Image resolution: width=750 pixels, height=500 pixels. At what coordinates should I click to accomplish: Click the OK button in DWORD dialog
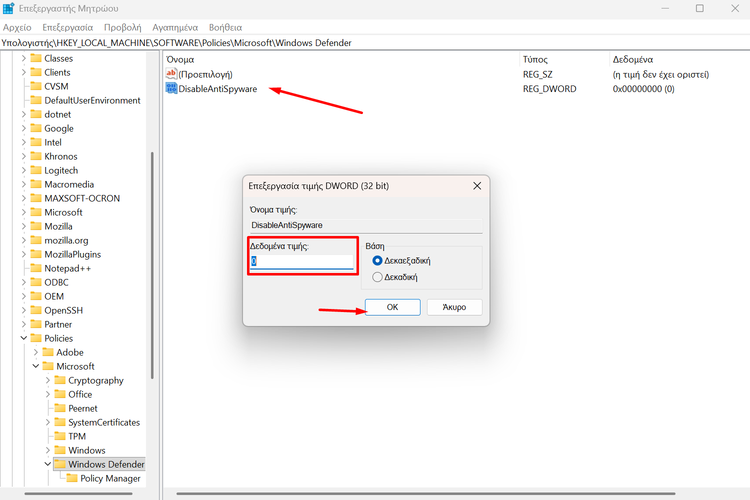coord(392,307)
